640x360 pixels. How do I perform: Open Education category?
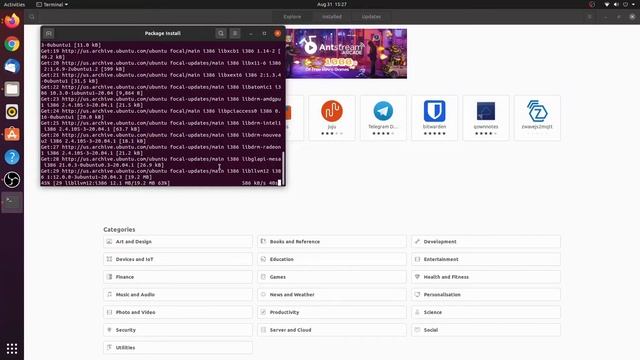pos(332,259)
